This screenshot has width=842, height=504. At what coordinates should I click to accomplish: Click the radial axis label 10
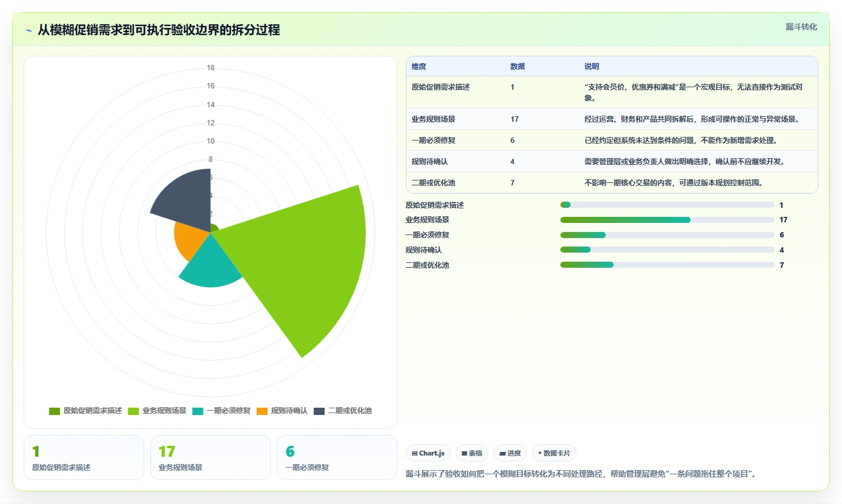click(x=210, y=141)
